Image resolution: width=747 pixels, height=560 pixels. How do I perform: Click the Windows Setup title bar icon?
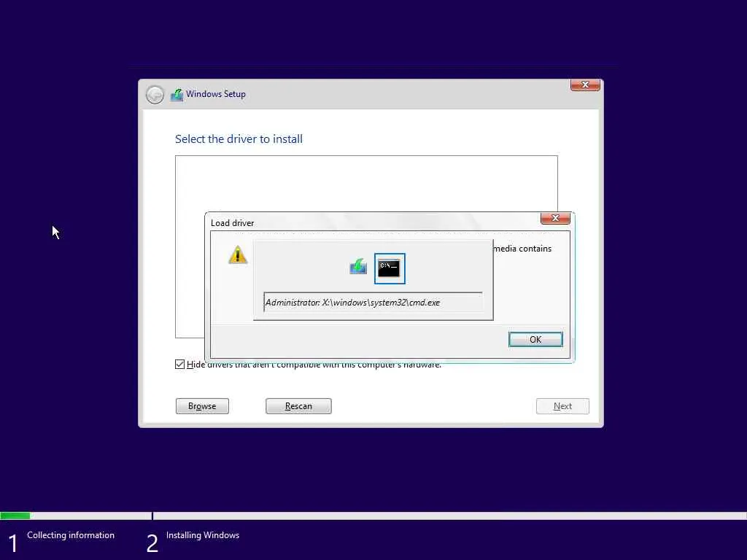click(177, 95)
